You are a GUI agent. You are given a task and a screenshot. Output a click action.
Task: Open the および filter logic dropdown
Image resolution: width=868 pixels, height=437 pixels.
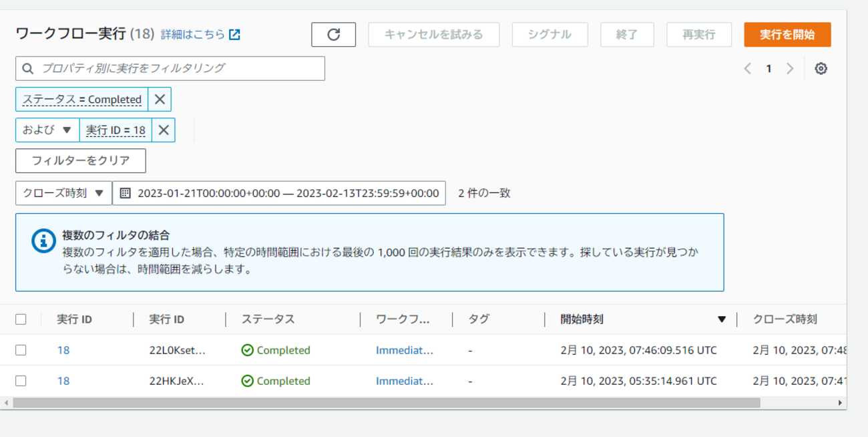46,130
